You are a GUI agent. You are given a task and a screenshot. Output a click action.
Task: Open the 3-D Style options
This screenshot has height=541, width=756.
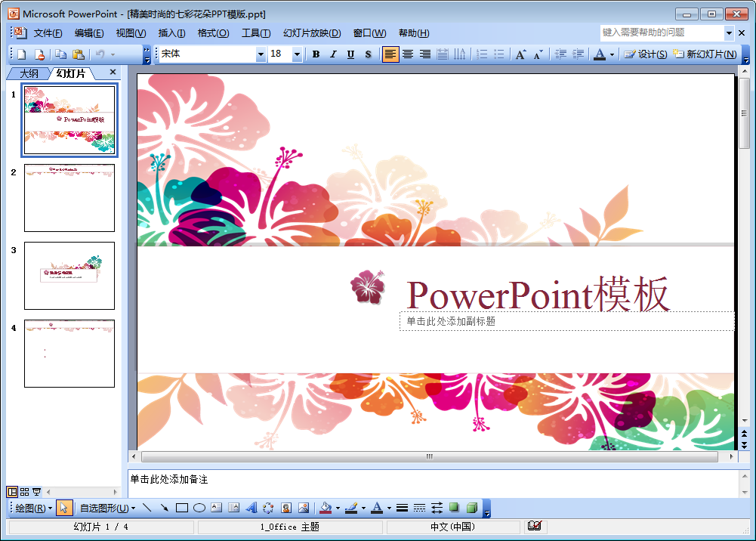point(472,507)
